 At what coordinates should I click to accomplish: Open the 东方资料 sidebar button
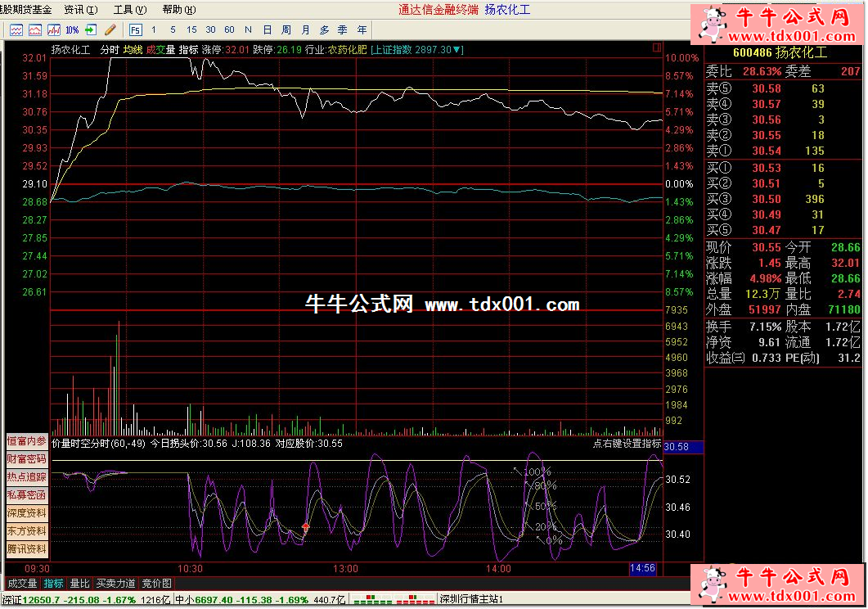pyautogui.click(x=26, y=531)
